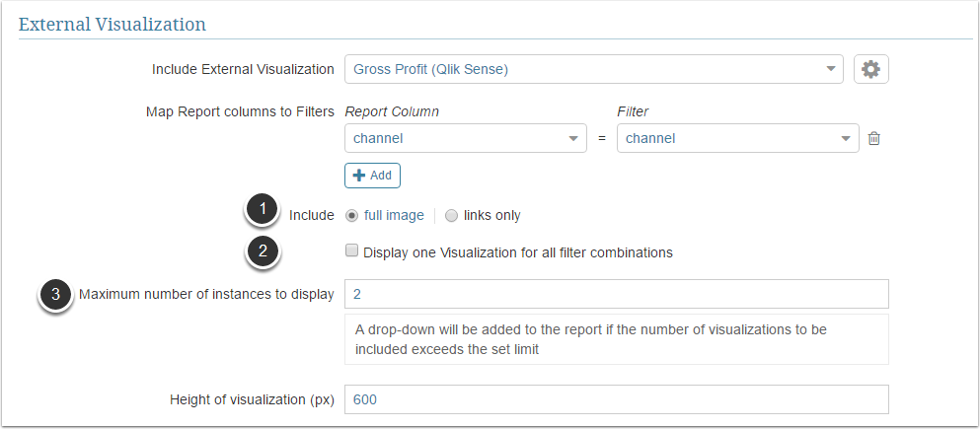Select the 'full image' radio option

click(352, 215)
